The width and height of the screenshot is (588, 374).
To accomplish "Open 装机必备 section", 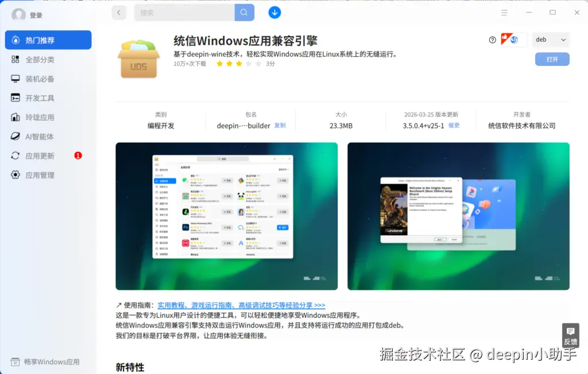I will pyautogui.click(x=48, y=79).
